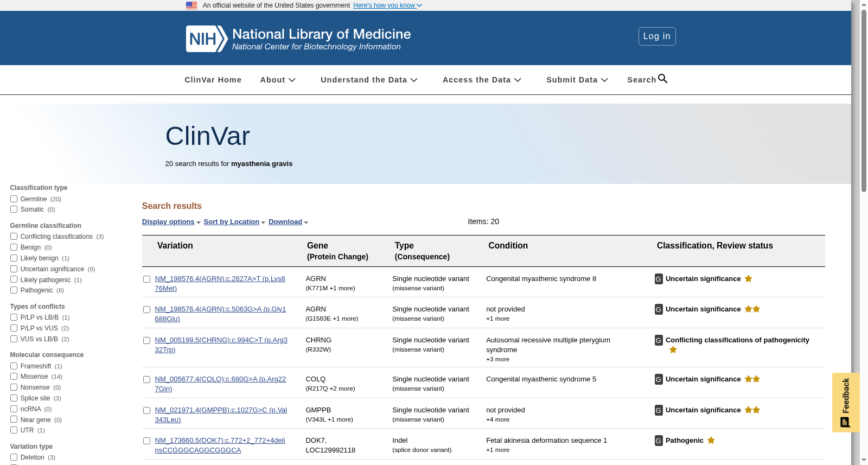This screenshot has width=868, height=465.
Task: Open the Download dropdown
Action: 288,222
